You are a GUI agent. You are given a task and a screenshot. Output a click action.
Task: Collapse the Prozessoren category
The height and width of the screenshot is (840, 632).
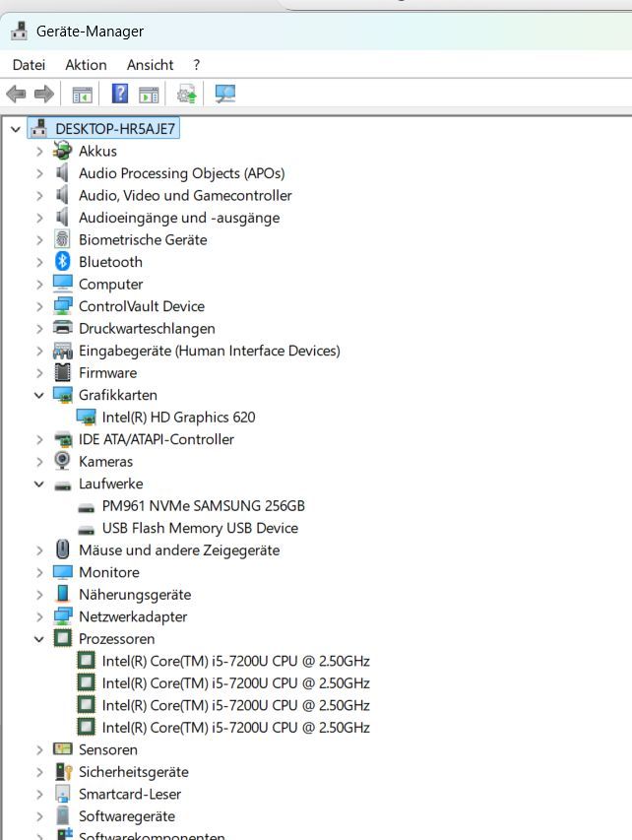[x=39, y=639]
